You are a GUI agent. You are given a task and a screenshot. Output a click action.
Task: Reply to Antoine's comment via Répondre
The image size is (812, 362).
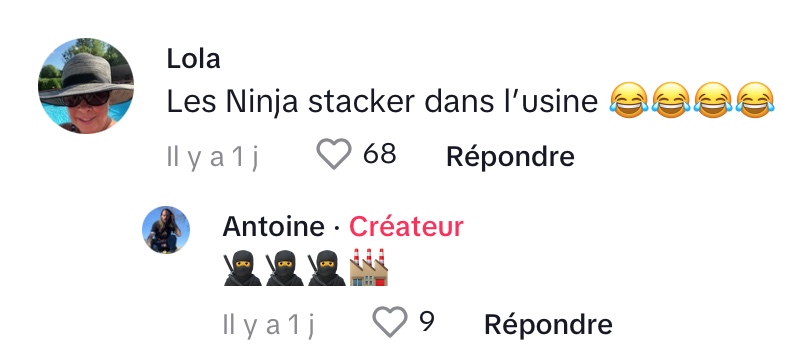[548, 325]
